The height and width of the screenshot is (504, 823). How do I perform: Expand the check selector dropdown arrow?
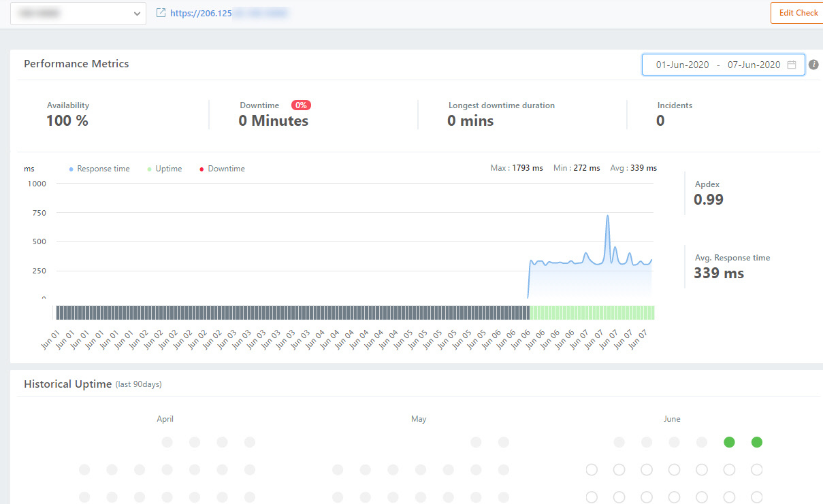(x=137, y=13)
